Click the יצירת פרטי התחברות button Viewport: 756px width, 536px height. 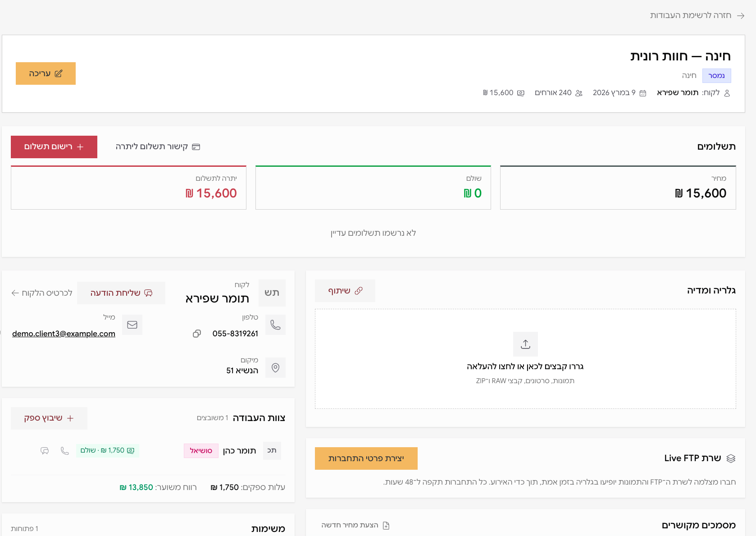[366, 458]
